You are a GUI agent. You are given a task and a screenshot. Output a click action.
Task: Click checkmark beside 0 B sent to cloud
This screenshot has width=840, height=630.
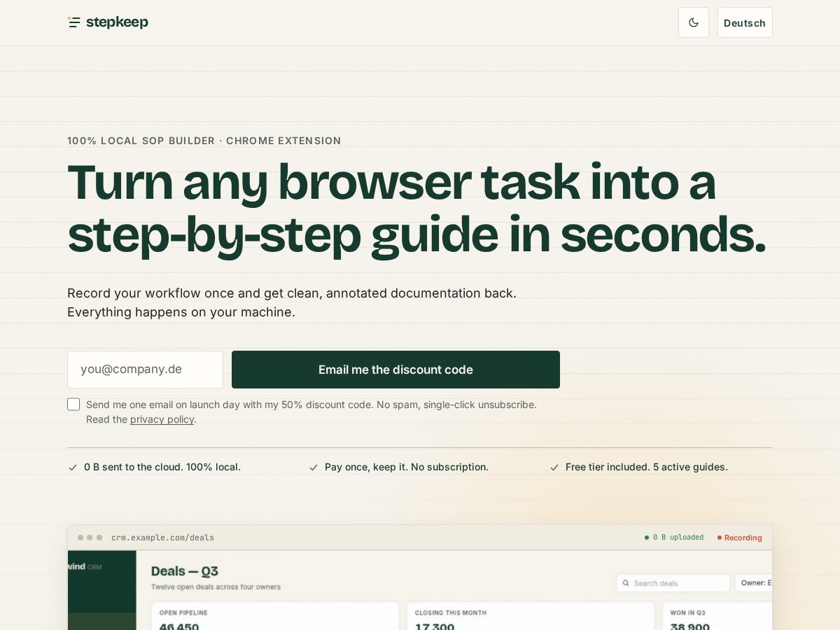pyautogui.click(x=72, y=467)
